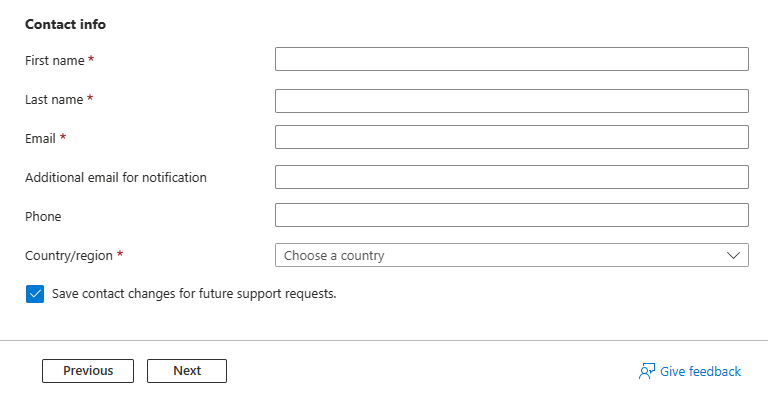Uncheck the save contact changes checkbox

[35, 294]
